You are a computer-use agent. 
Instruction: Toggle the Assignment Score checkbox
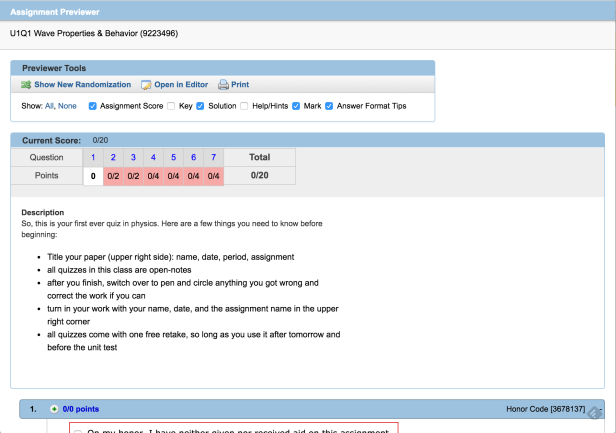(x=93, y=105)
